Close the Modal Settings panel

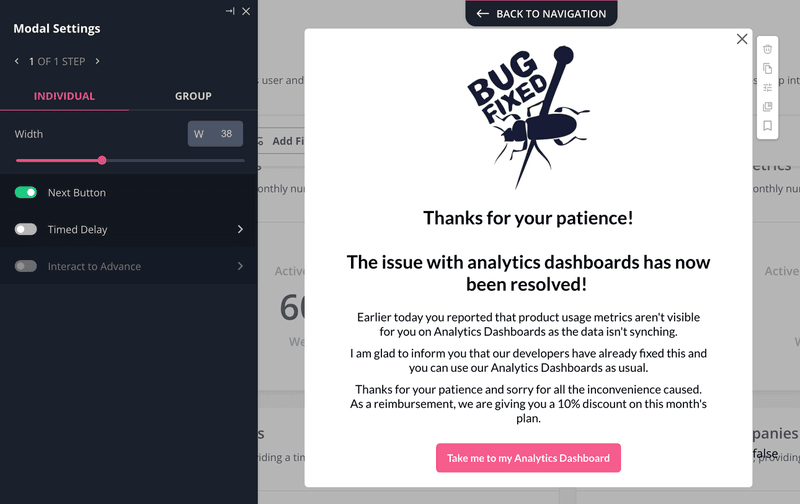246,11
